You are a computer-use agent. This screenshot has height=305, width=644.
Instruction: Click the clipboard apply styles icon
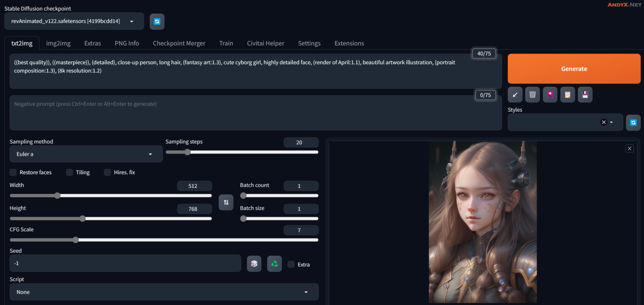tap(567, 95)
